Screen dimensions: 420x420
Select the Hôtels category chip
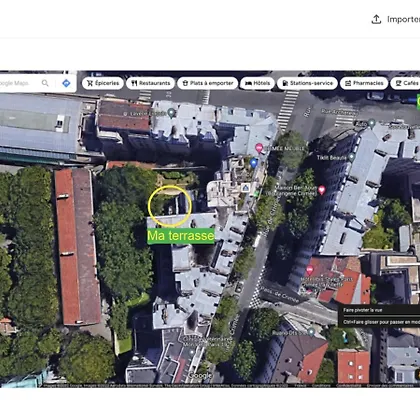click(257, 83)
